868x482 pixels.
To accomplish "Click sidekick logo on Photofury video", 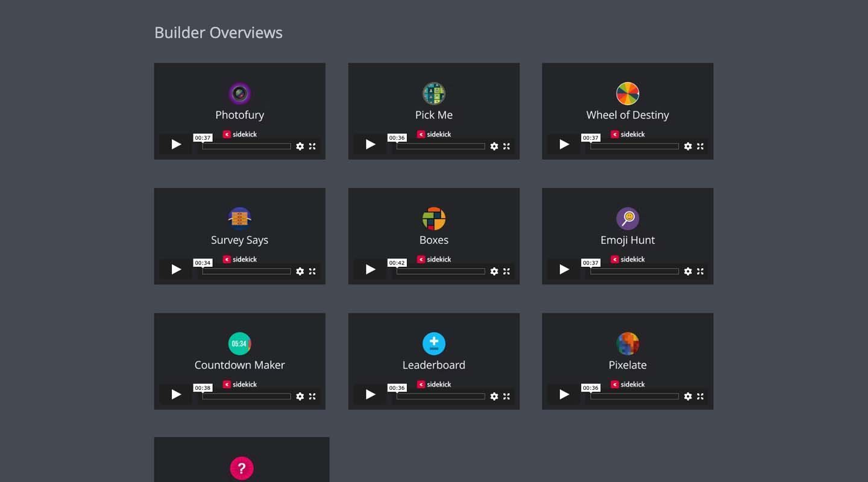I will pos(240,134).
